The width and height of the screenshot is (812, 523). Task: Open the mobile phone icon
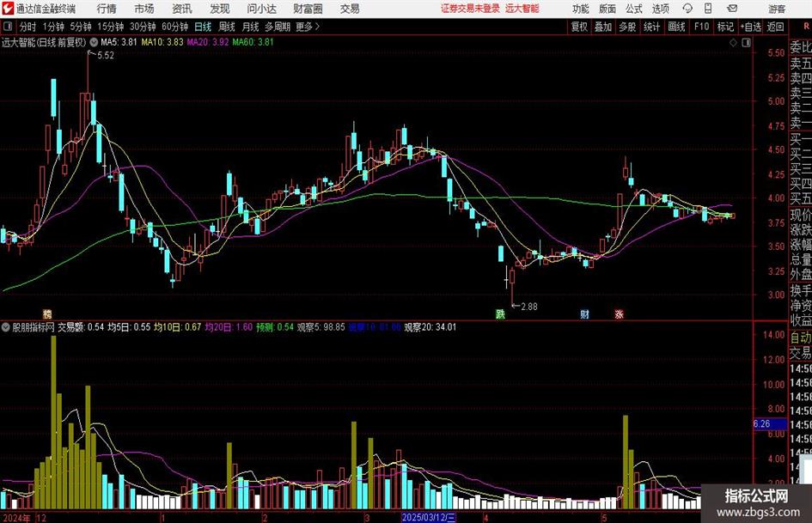coord(708,9)
